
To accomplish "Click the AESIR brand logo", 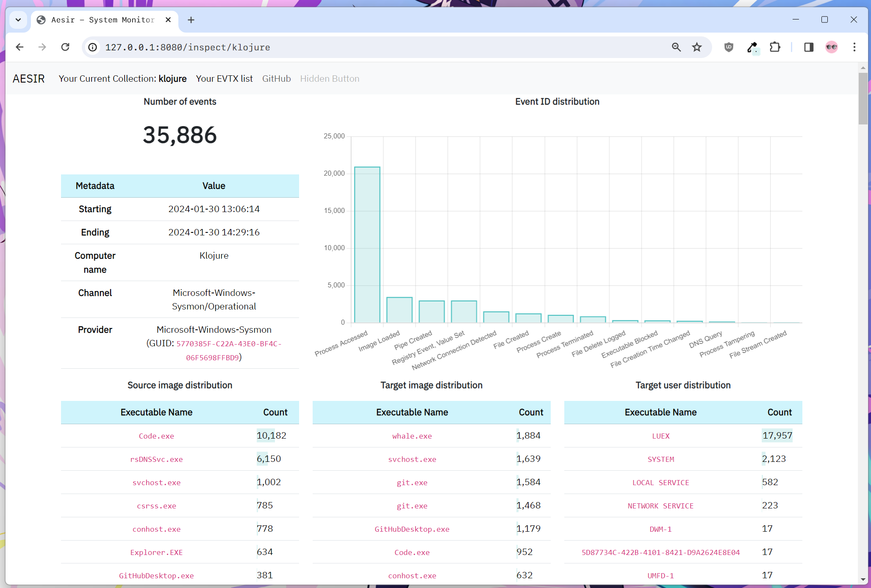I will pos(29,79).
